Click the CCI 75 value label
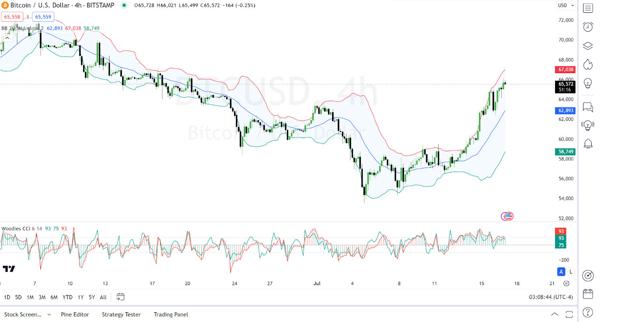644x322 pixels. coord(561,245)
